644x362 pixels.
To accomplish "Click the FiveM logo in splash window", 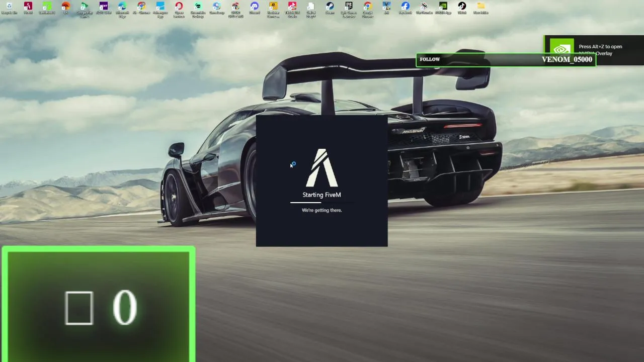I will pyautogui.click(x=322, y=168).
